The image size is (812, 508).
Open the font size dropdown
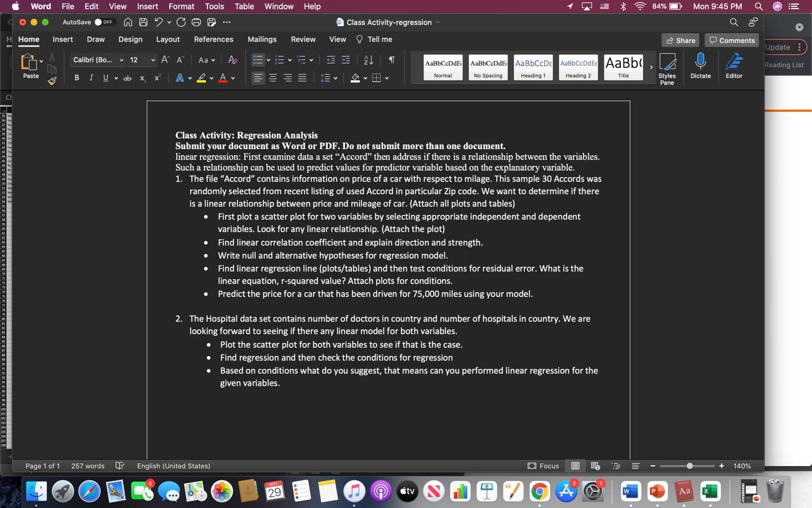[152, 59]
